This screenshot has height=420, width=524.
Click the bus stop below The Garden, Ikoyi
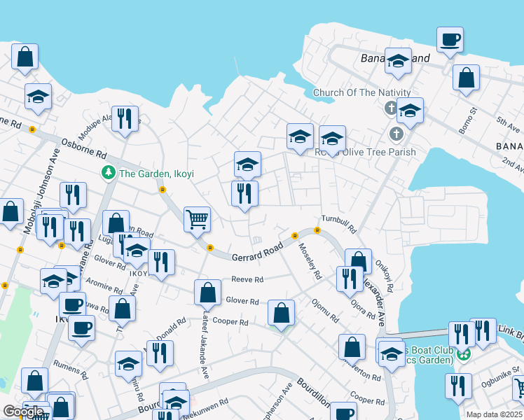pos(163,190)
